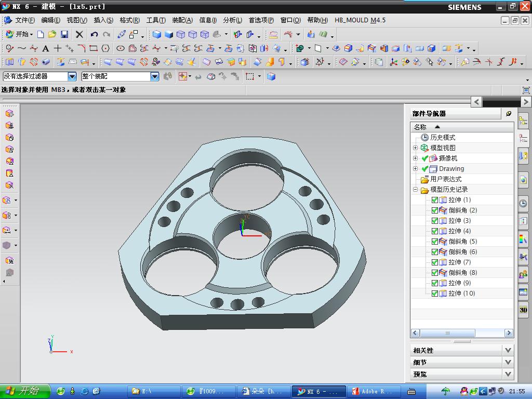This screenshot has width=532, height=399.
Task: Click the fullscreen icon near the cue line
Action: pyautogui.click(x=526, y=90)
